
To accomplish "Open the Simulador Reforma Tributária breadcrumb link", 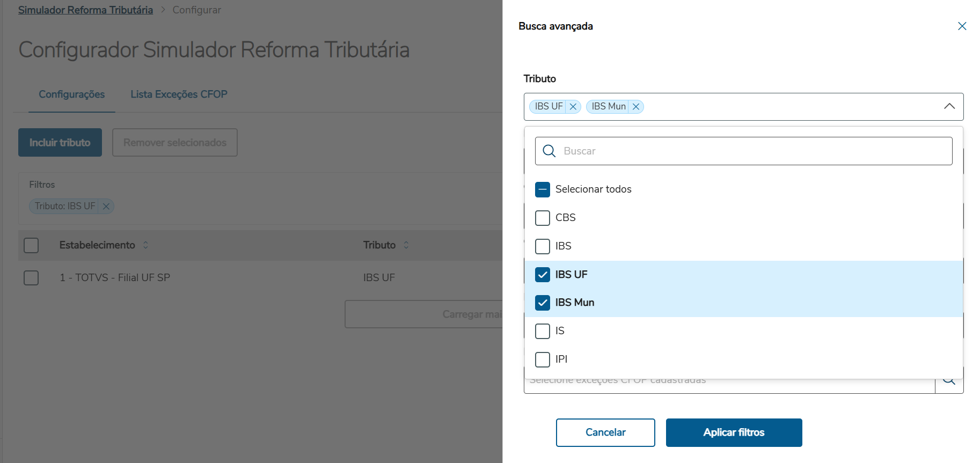I will click(x=85, y=10).
